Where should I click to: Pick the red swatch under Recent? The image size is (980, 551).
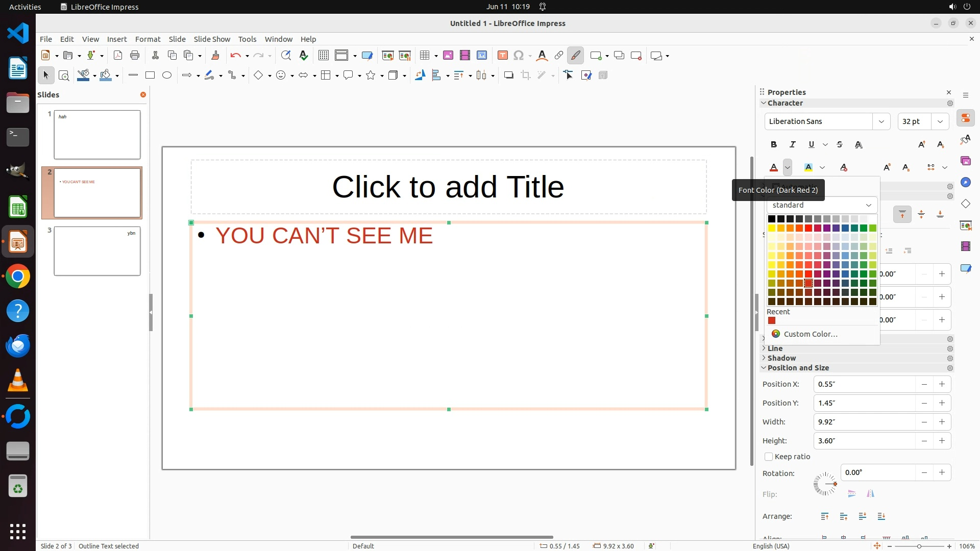772,321
